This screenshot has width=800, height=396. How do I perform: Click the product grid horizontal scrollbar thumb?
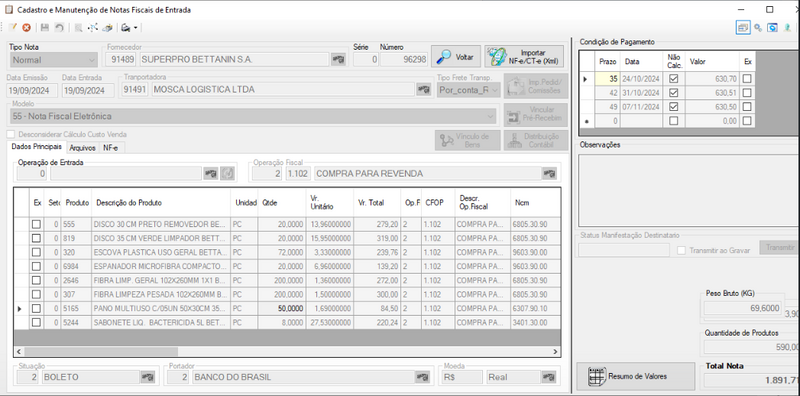[x=101, y=352]
